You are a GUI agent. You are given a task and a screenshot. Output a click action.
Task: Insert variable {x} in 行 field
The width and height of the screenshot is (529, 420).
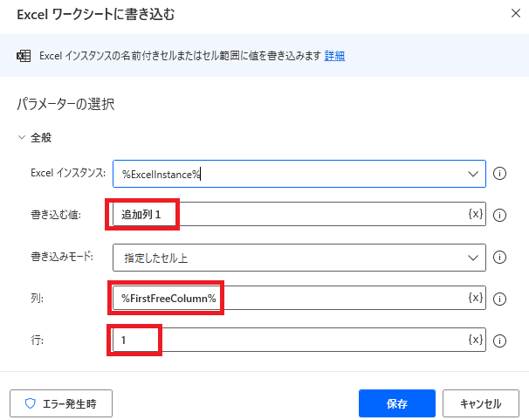(476, 340)
